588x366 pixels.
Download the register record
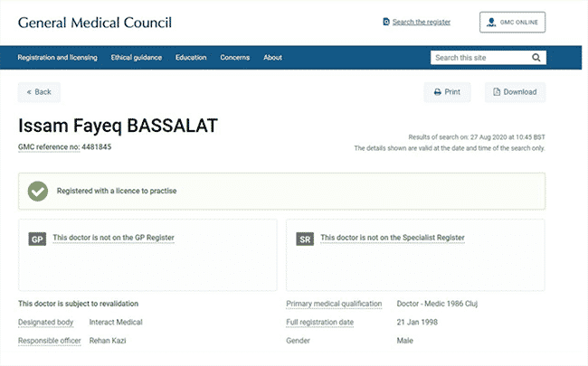(x=516, y=92)
